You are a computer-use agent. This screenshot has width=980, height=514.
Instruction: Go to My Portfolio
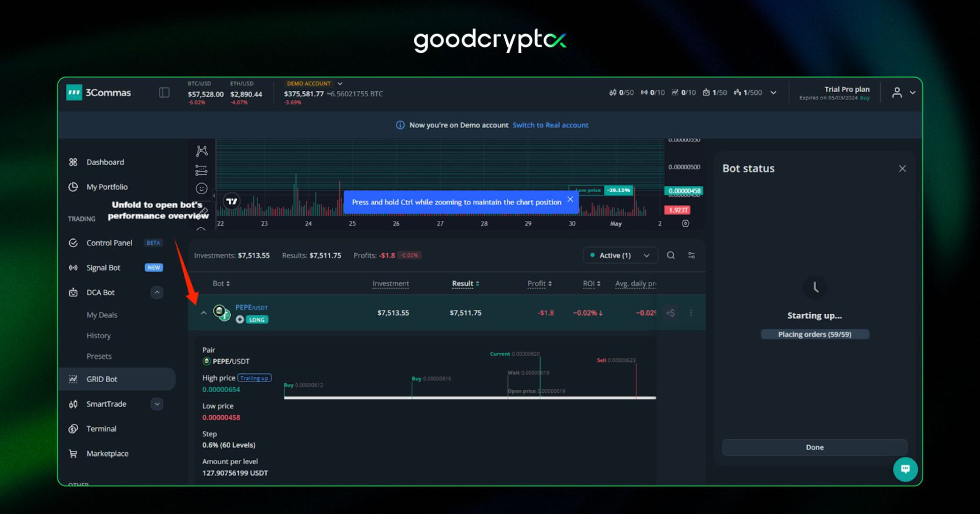point(107,187)
